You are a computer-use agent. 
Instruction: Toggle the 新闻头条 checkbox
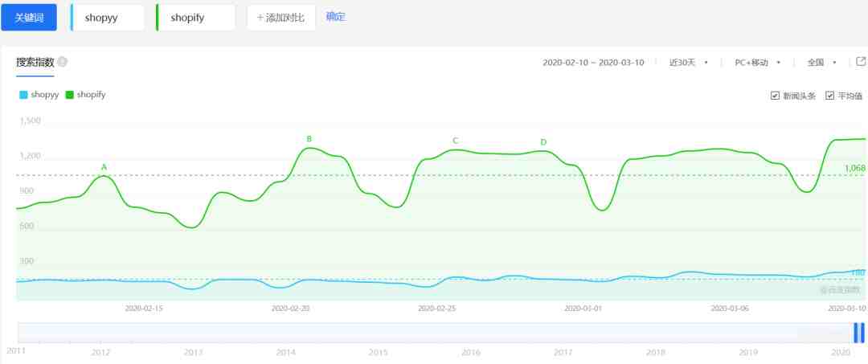click(775, 96)
